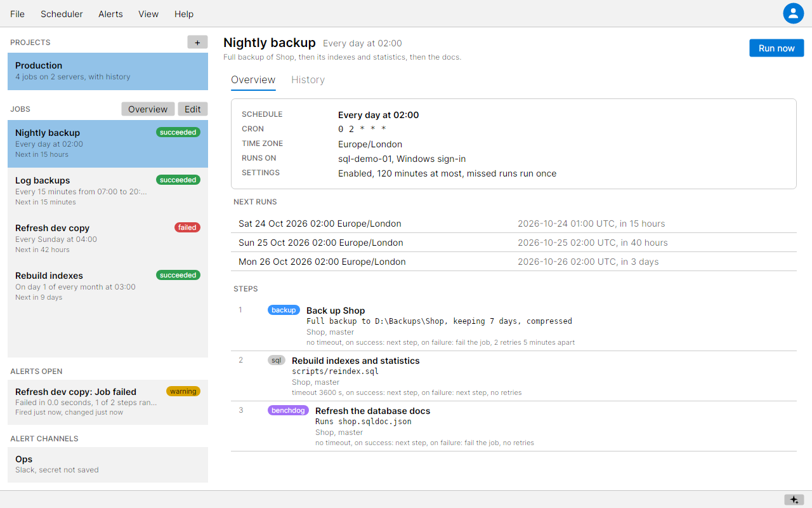Click the Full backup to D:\Backups\Shop description

coord(439,321)
